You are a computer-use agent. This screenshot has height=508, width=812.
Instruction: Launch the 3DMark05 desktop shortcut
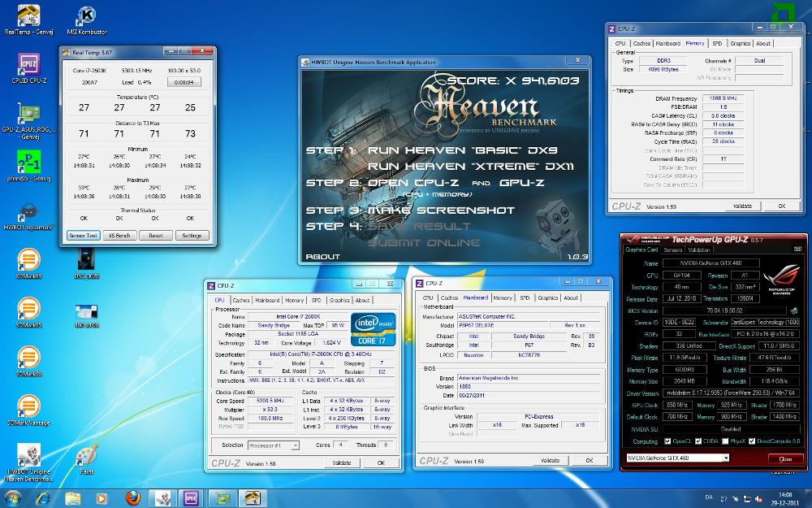pyautogui.click(x=28, y=312)
